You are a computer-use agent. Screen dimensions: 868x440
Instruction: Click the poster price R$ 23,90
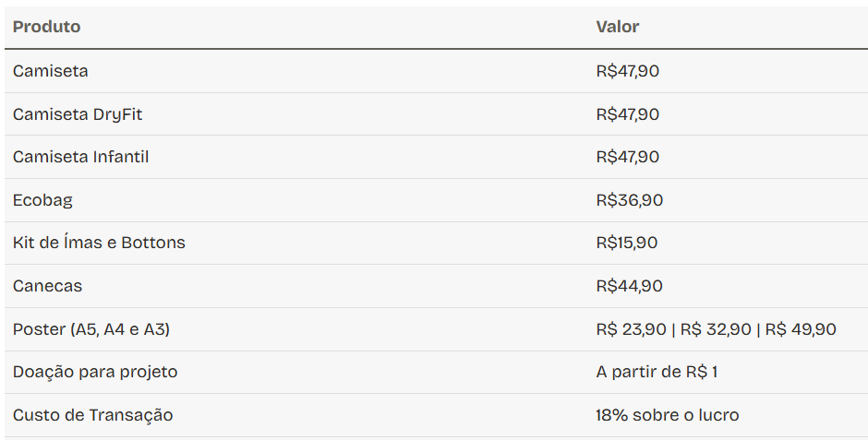[632, 329]
